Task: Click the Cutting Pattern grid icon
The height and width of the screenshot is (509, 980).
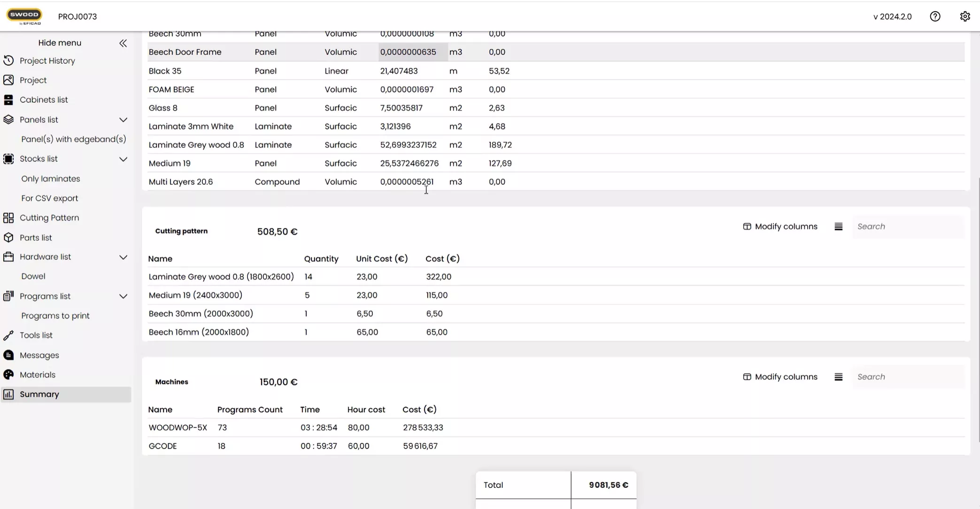Action: 8,218
